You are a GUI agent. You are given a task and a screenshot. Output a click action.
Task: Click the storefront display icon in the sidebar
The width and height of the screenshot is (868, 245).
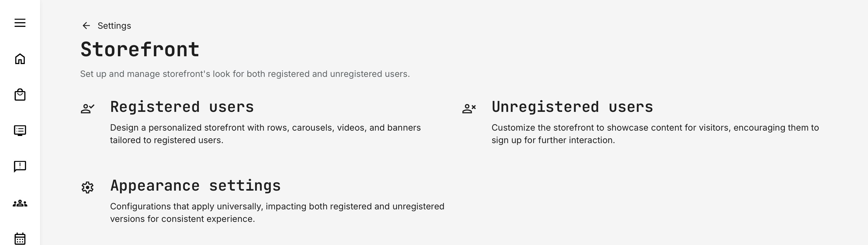tap(20, 130)
